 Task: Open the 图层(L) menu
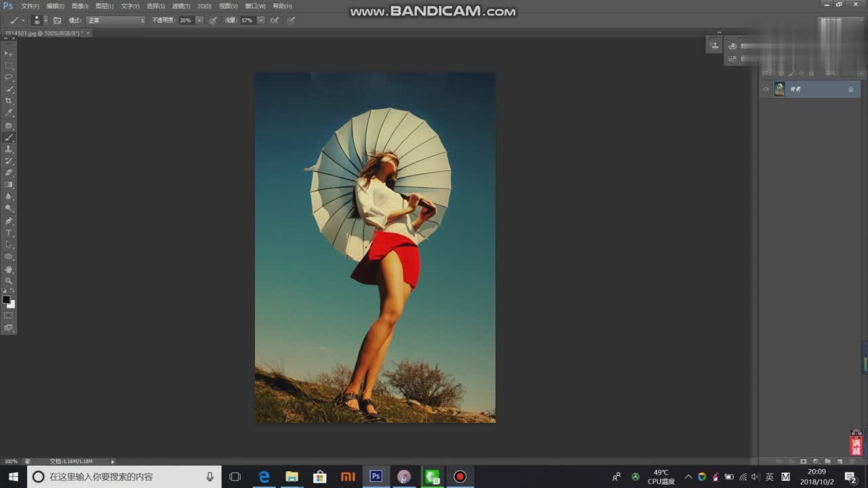pyautogui.click(x=104, y=6)
